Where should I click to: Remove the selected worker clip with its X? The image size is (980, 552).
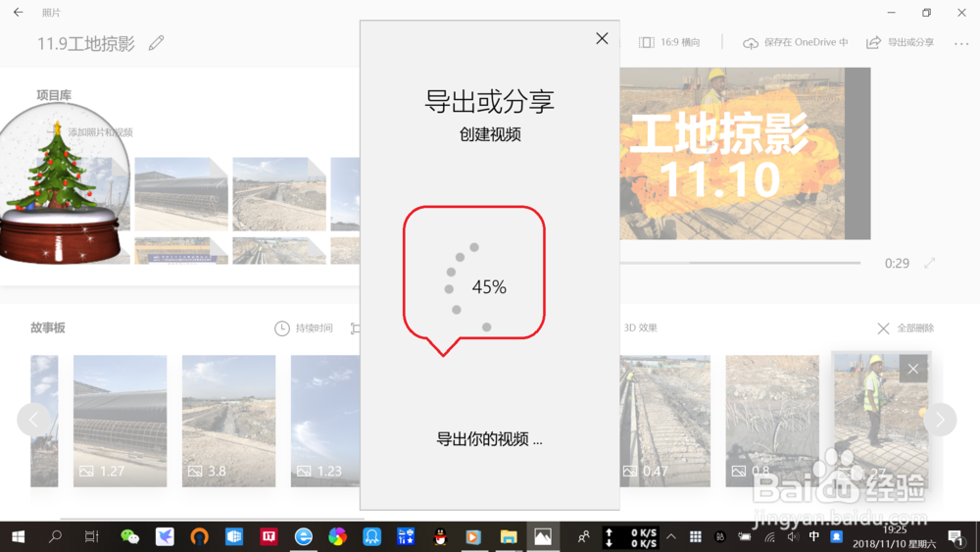913,369
